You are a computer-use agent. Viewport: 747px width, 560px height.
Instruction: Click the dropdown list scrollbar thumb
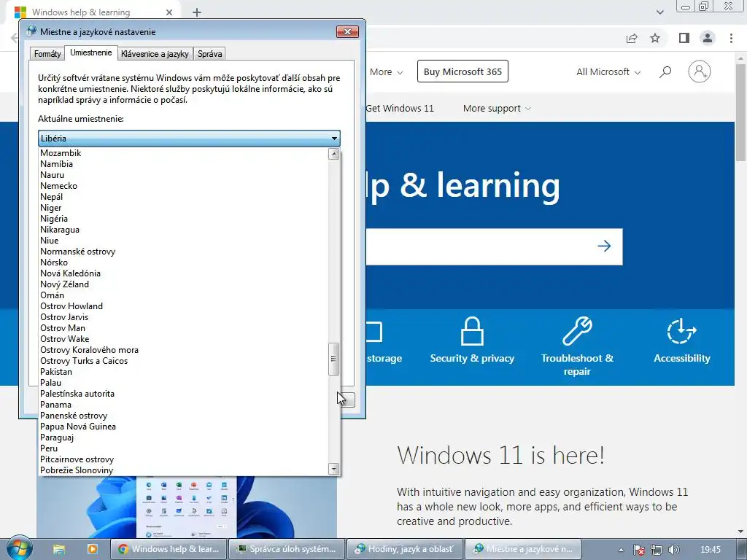[334, 359]
